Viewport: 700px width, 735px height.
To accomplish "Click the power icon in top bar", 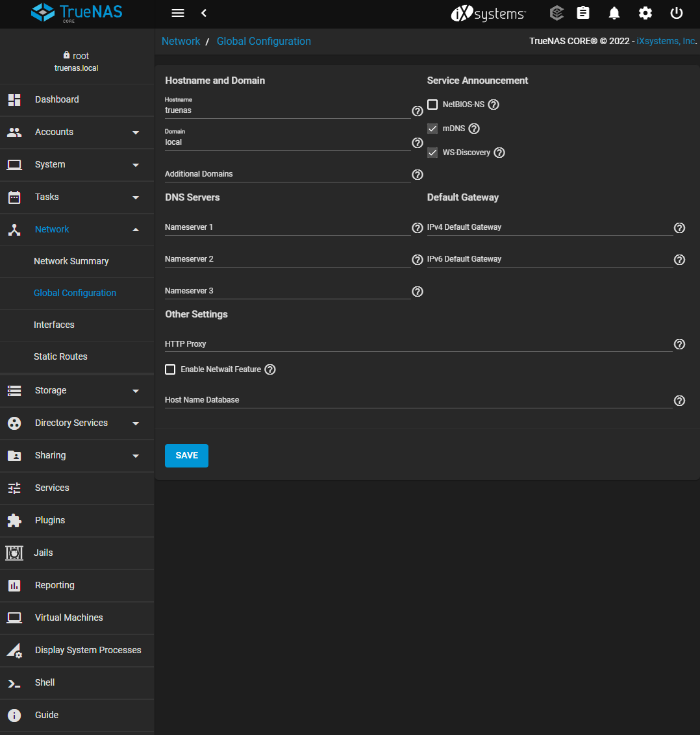I will click(x=677, y=14).
